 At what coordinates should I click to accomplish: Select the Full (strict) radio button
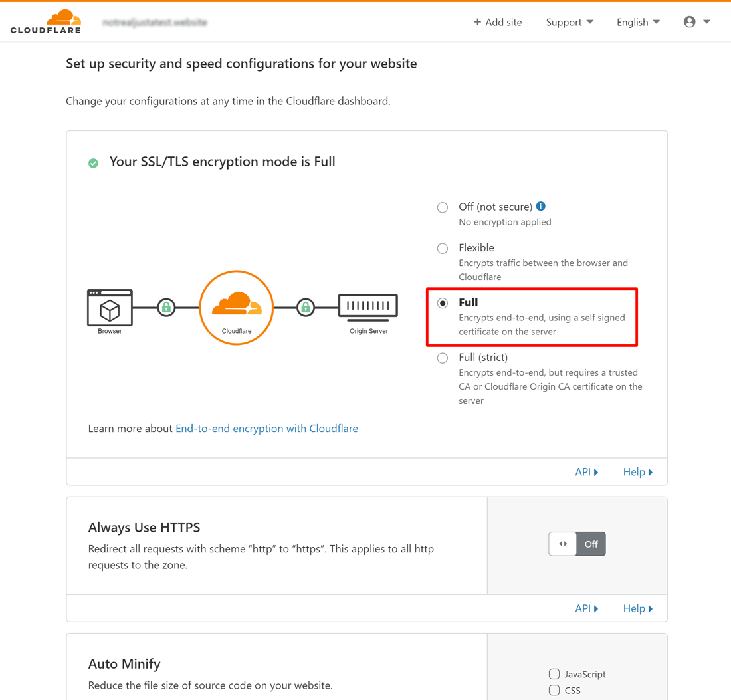coord(443,358)
